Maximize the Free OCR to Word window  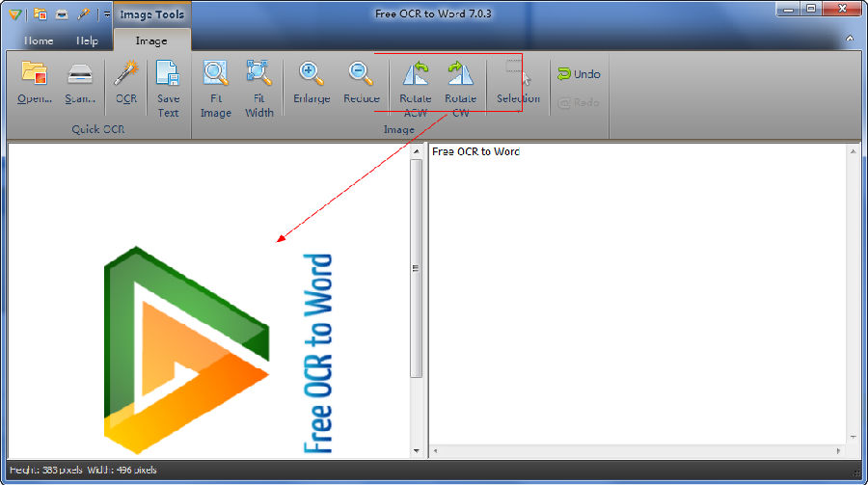tap(811, 10)
